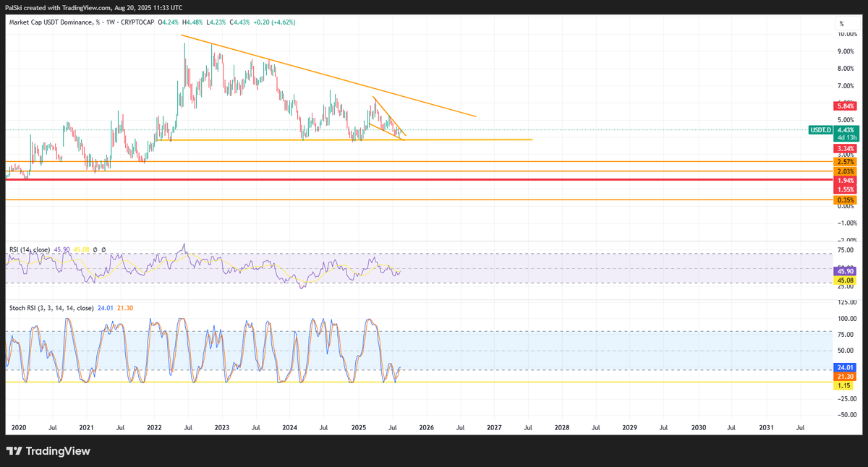This screenshot has height=467, width=868.
Task: Click the 5.84% red price label
Action: click(845, 105)
